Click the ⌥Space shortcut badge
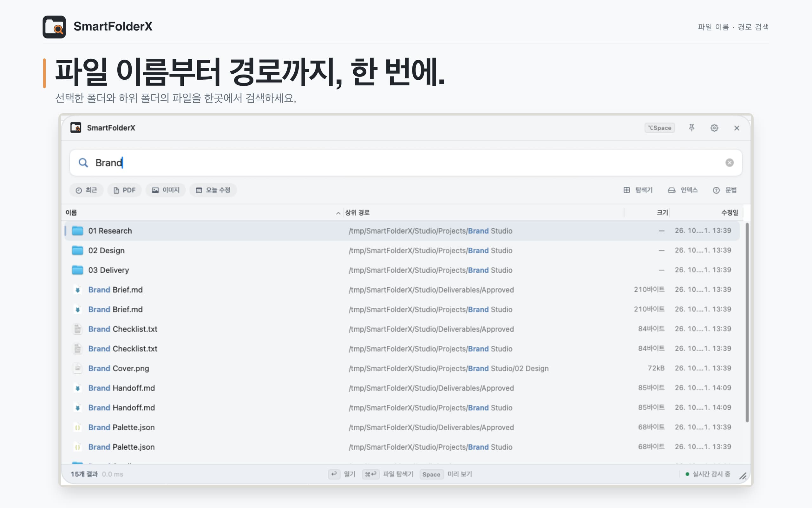The image size is (812, 508). coord(659,128)
